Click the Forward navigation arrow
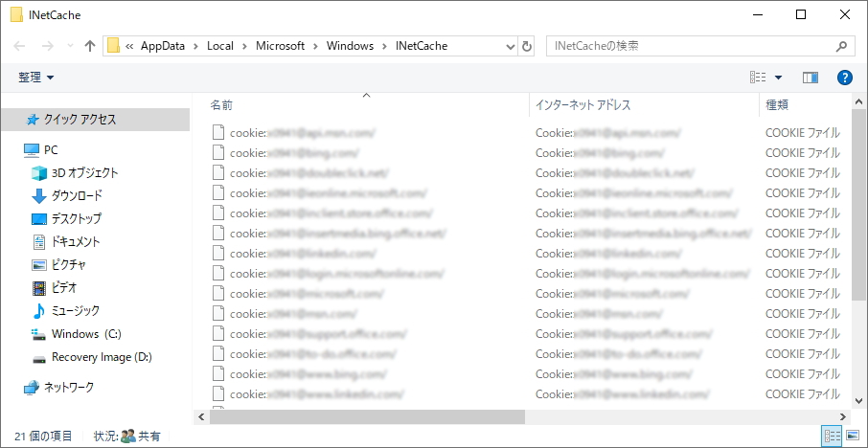 [x=48, y=47]
